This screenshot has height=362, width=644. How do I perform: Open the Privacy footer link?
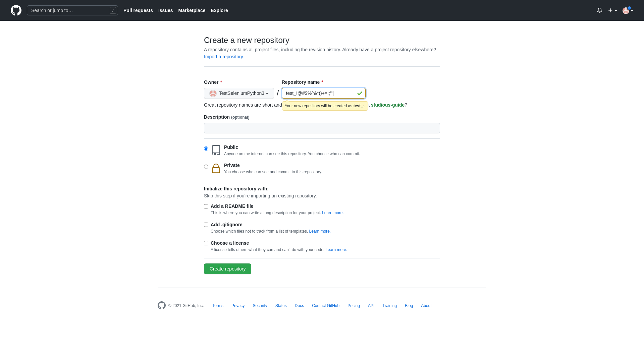238,306
